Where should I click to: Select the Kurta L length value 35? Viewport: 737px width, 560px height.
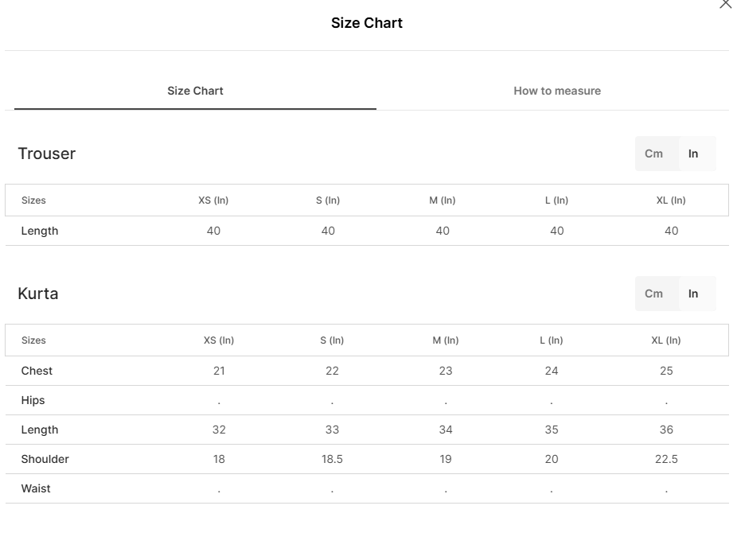point(552,430)
